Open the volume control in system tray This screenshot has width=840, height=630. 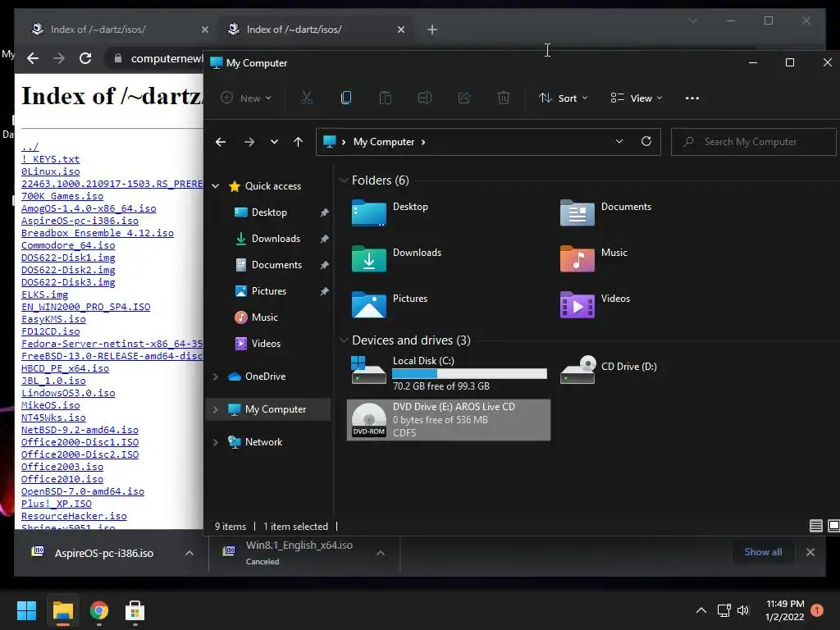click(x=743, y=610)
